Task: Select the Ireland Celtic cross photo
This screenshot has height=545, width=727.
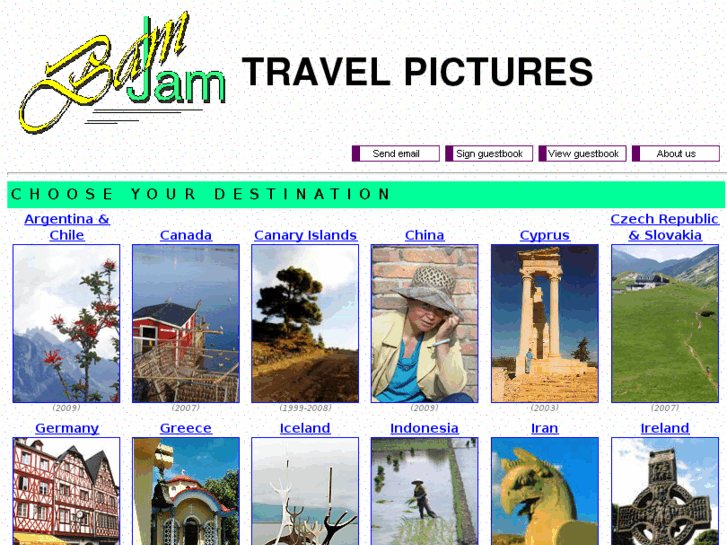Action: coord(665,491)
